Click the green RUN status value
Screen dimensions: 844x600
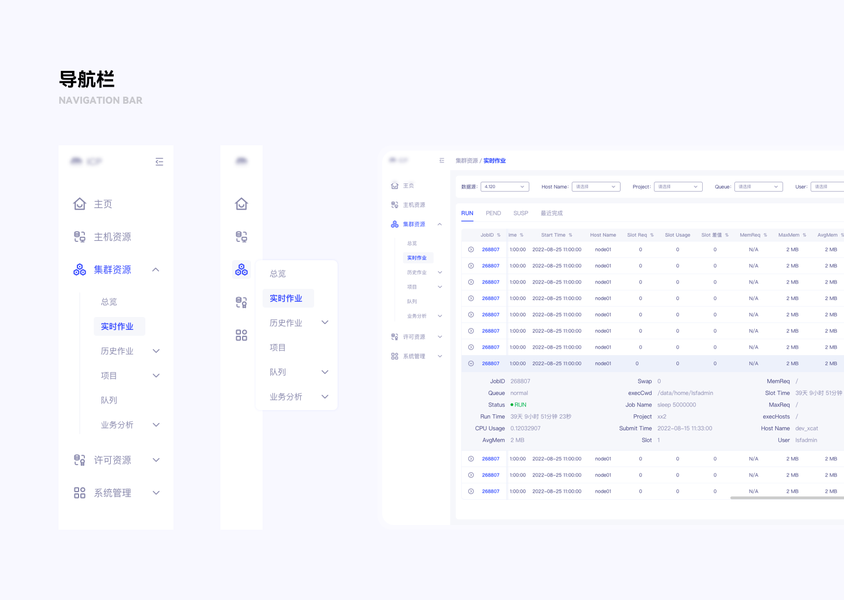[518, 405]
